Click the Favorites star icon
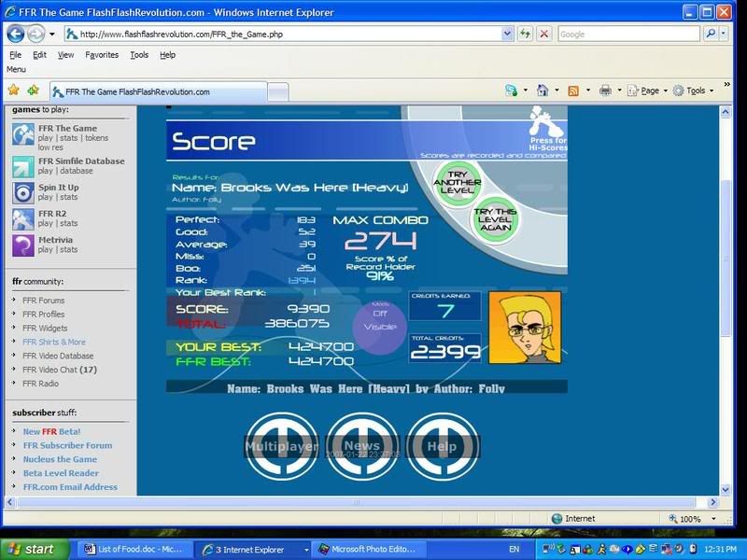The image size is (747, 560). click(13, 91)
